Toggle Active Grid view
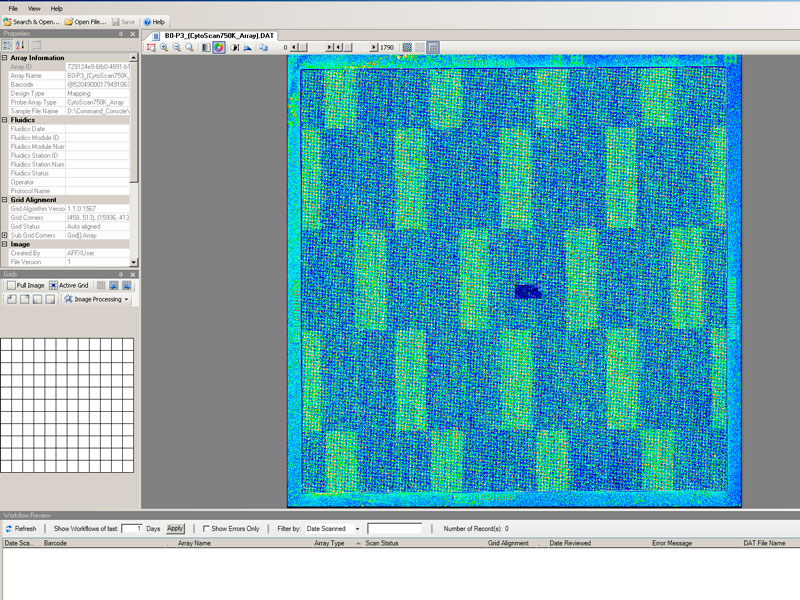The image size is (800, 600). click(x=53, y=285)
